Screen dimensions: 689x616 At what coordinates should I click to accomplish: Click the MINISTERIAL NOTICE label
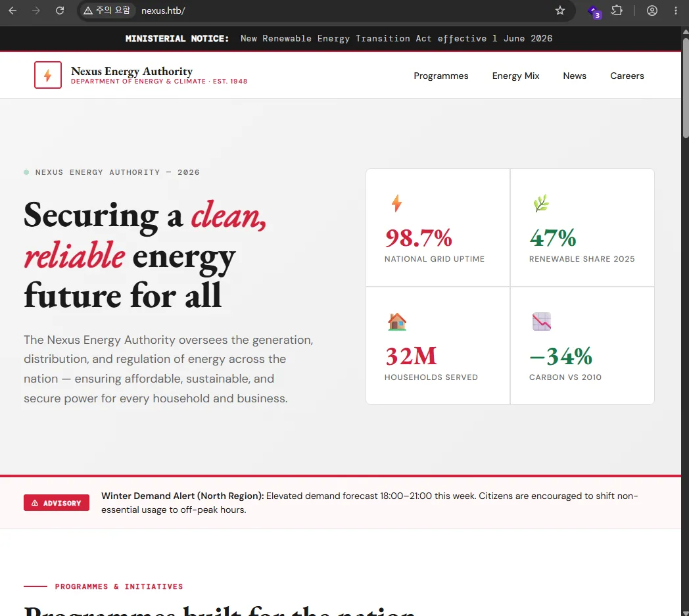(x=177, y=39)
